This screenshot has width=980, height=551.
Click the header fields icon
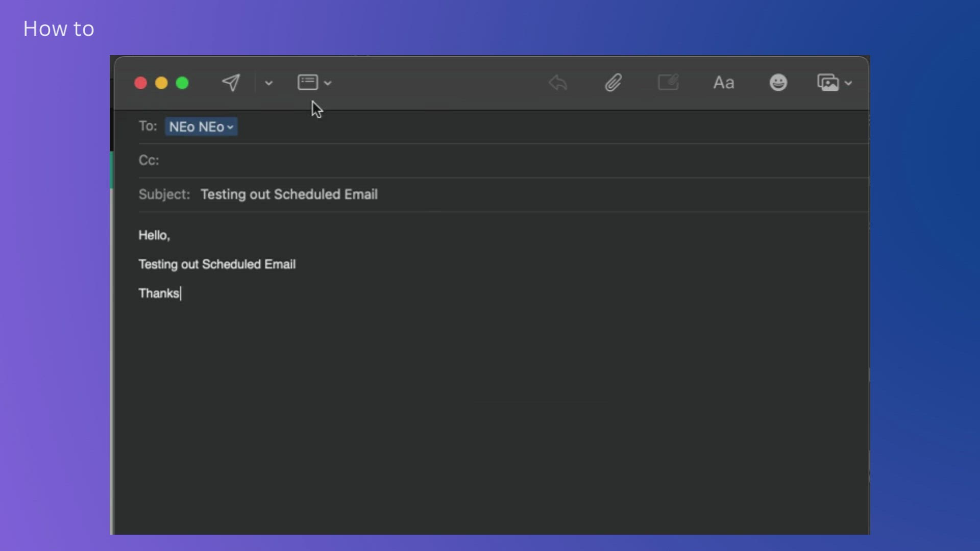pyautogui.click(x=308, y=83)
